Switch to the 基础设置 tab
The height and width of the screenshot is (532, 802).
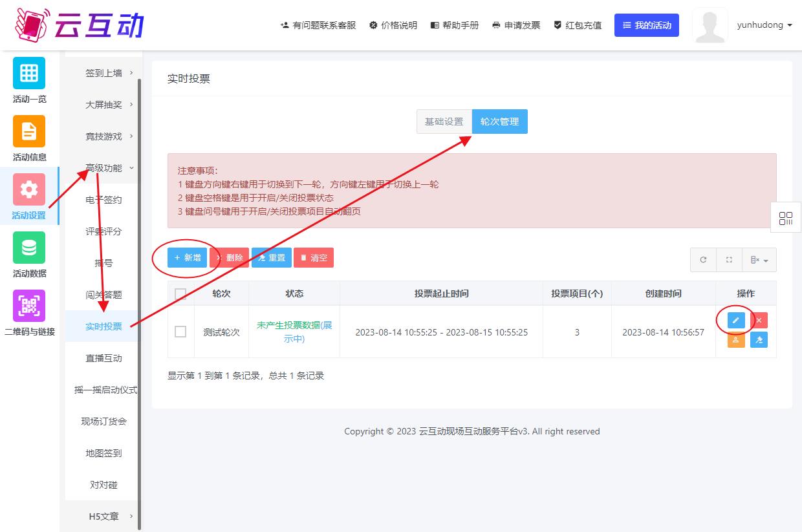[x=444, y=122]
